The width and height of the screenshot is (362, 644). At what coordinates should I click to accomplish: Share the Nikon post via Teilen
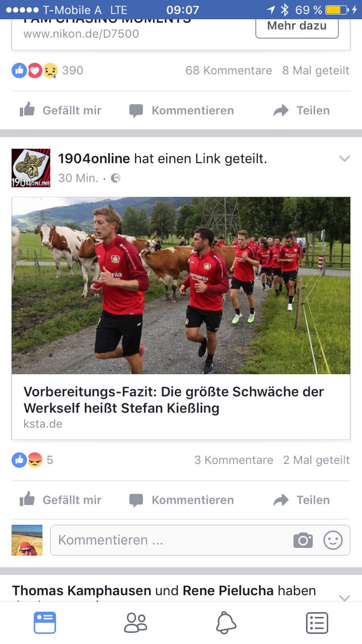coord(302,110)
